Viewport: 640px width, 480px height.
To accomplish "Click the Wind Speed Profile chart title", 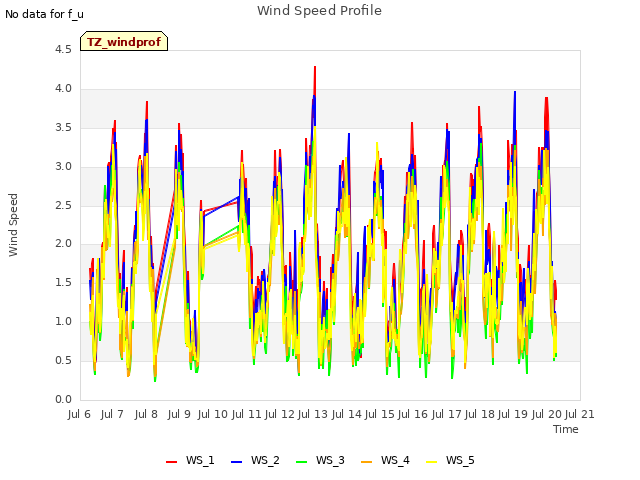I will pos(319,11).
